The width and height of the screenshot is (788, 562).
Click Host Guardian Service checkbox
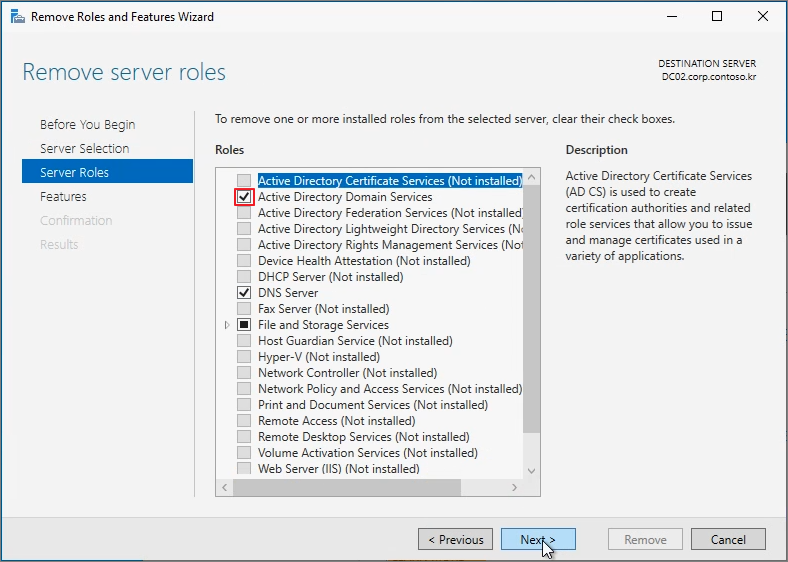244,341
